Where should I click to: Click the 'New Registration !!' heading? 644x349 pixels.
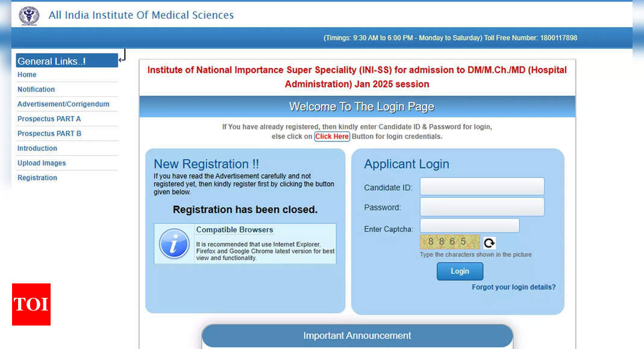pyautogui.click(x=206, y=164)
